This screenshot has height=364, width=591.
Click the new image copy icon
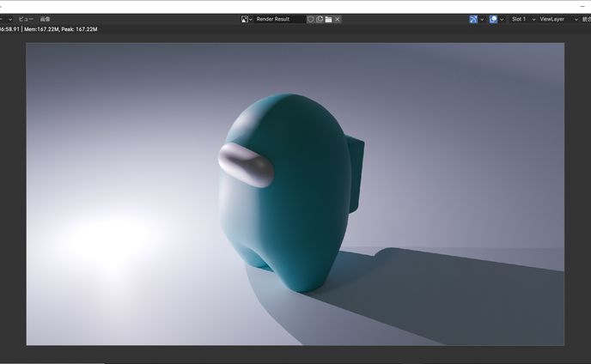point(320,19)
